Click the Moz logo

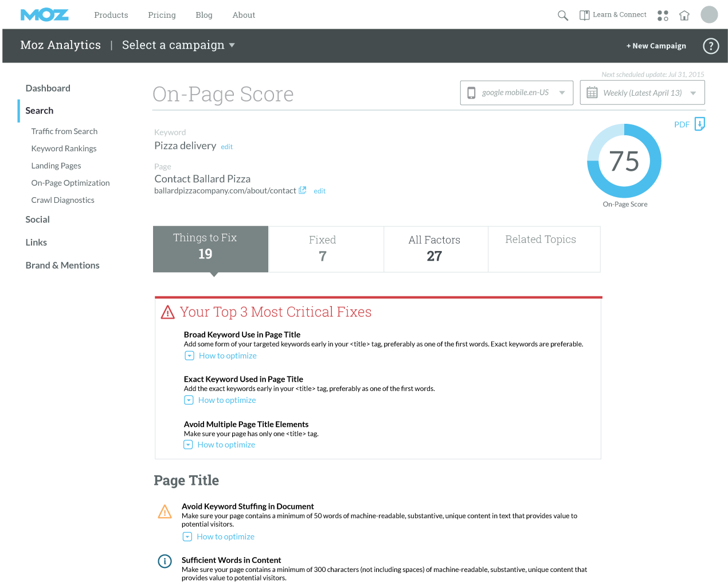(44, 15)
